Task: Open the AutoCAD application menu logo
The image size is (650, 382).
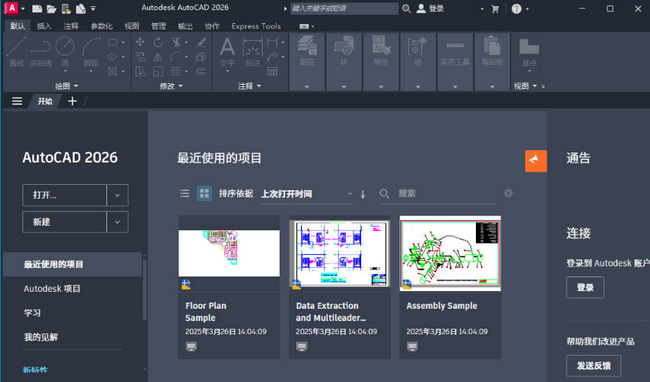Action: [12, 8]
